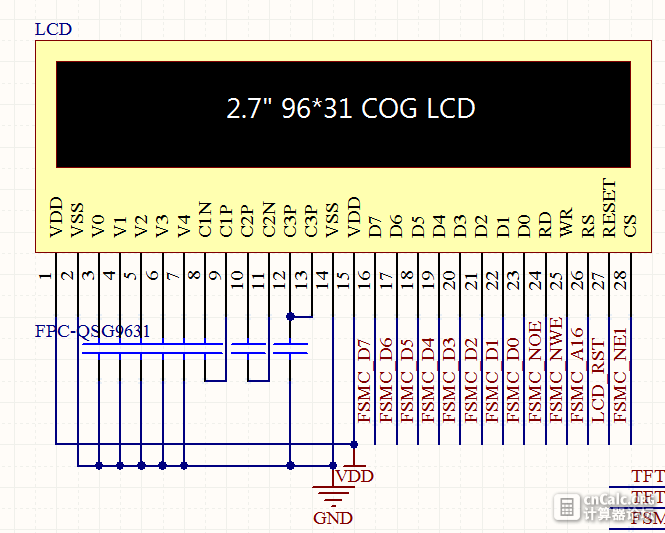Click the CS pin name
Viewport: 665px width, 533px height.
[x=630, y=226]
